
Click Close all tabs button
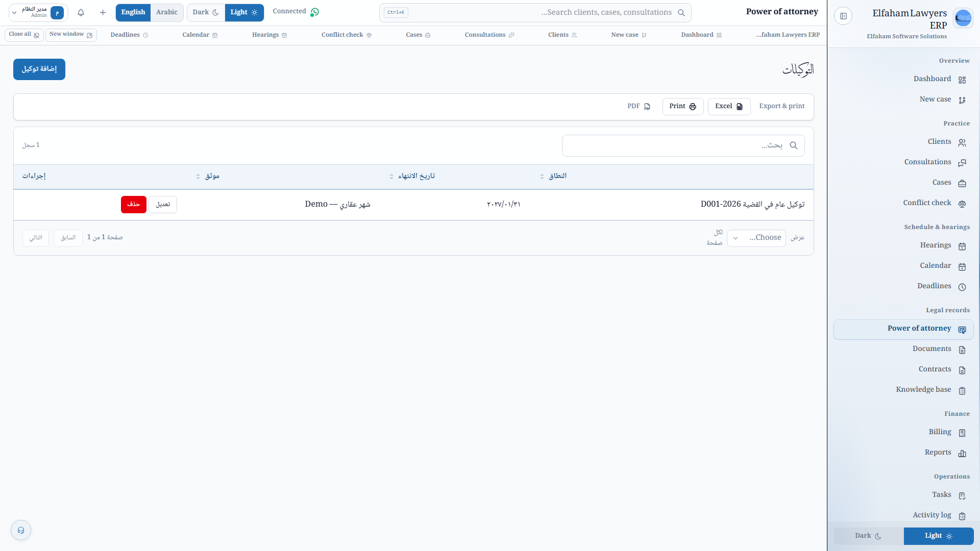pyautogui.click(x=24, y=35)
